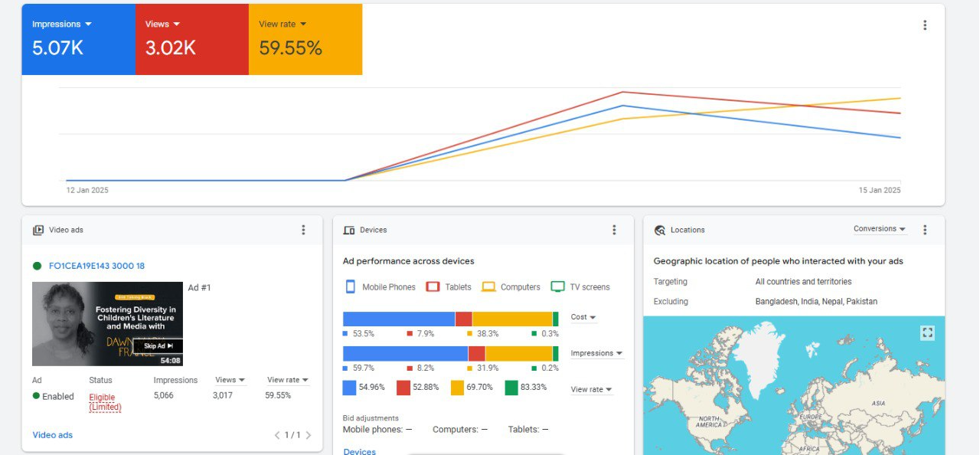Open the Locations card three-dot menu

pos(925,230)
